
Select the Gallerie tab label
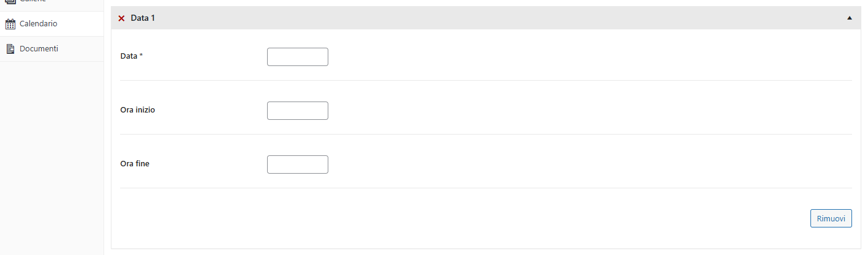tap(33, 2)
